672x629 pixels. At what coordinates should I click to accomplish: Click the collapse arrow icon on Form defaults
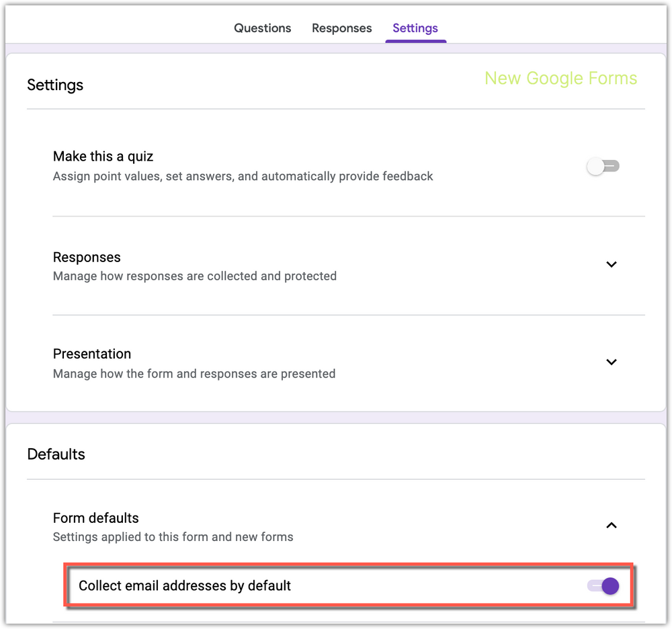(612, 526)
